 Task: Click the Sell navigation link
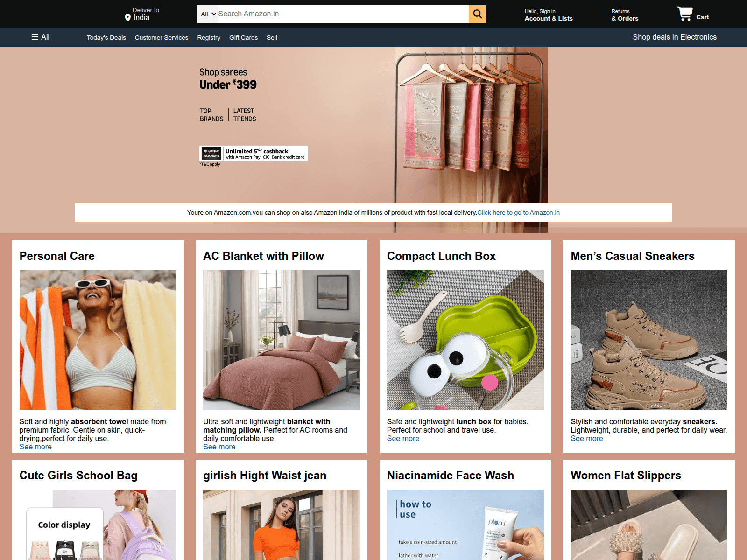[x=272, y=38]
